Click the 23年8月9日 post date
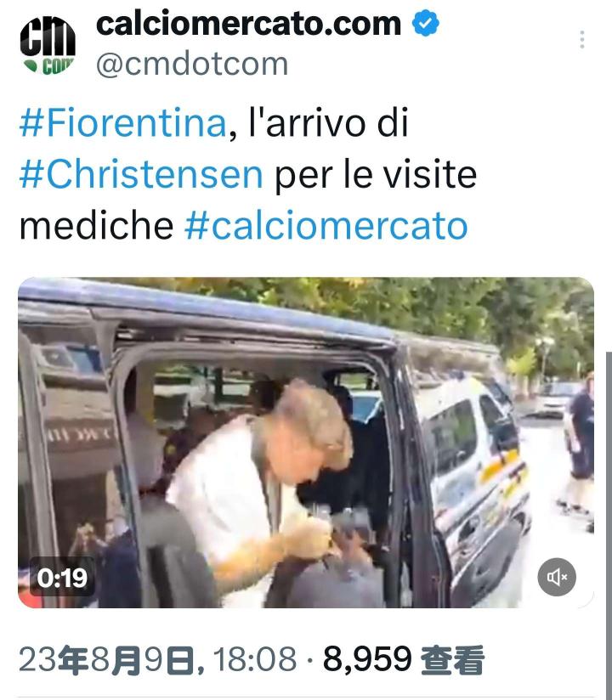This screenshot has height=700, width=612. tap(107, 659)
